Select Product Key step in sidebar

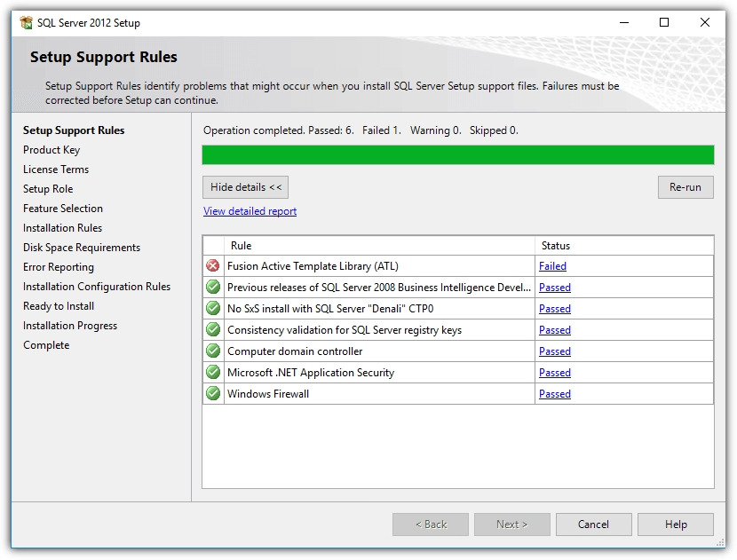point(52,150)
